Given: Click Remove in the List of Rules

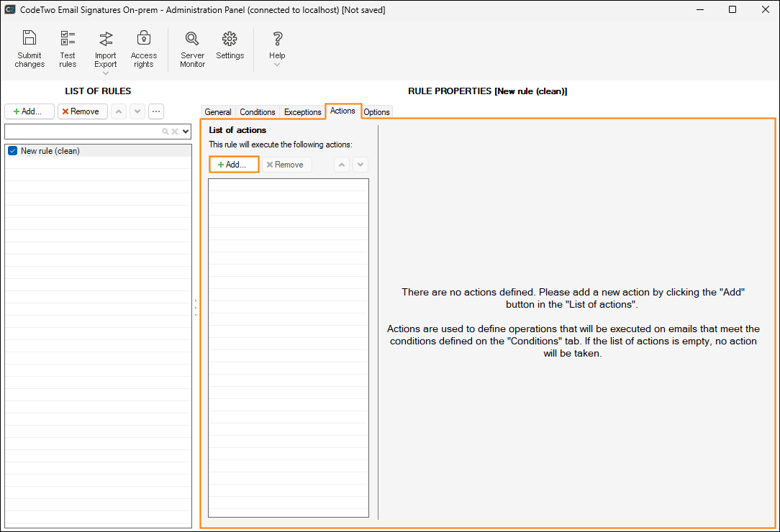Looking at the screenshot, I should (x=83, y=111).
